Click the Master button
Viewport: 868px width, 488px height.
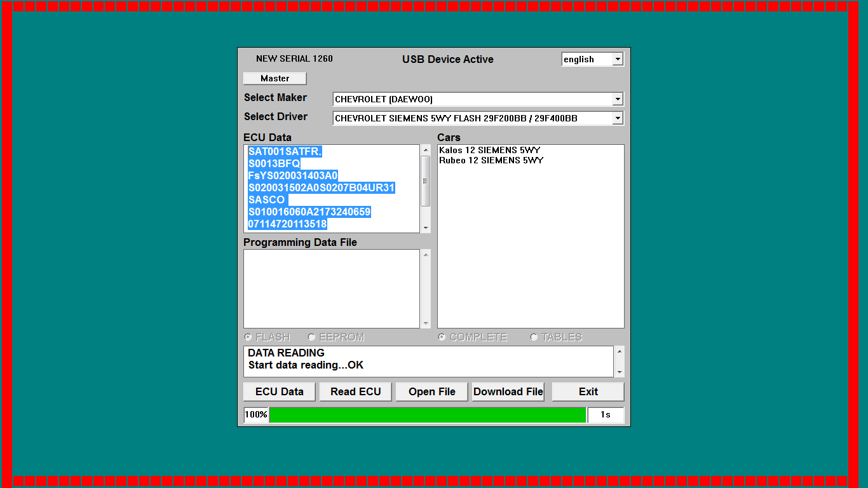[x=275, y=78]
